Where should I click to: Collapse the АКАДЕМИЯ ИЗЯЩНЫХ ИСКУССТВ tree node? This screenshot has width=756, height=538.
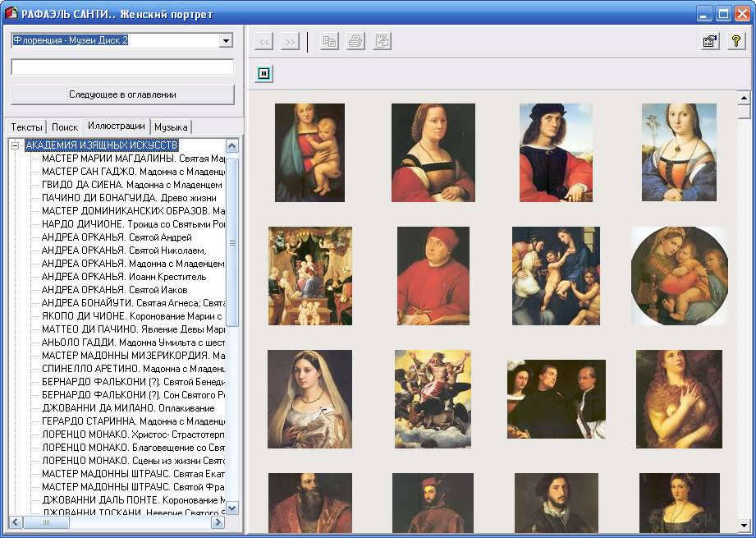tap(16, 145)
